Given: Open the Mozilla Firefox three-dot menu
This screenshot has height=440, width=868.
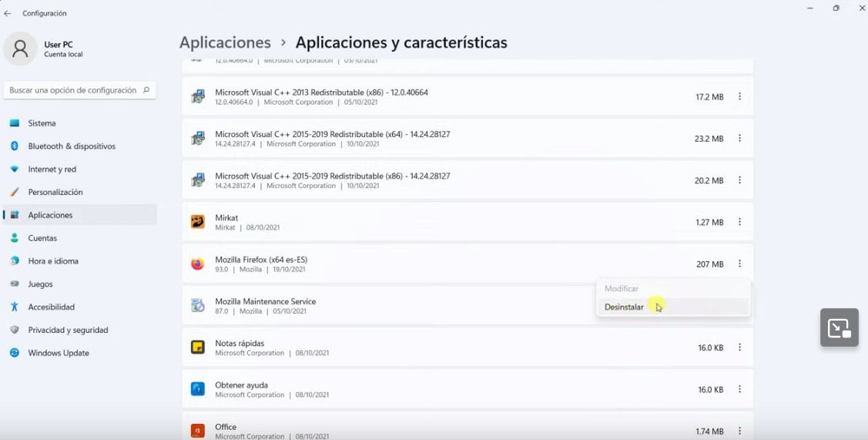Looking at the screenshot, I should tap(739, 264).
